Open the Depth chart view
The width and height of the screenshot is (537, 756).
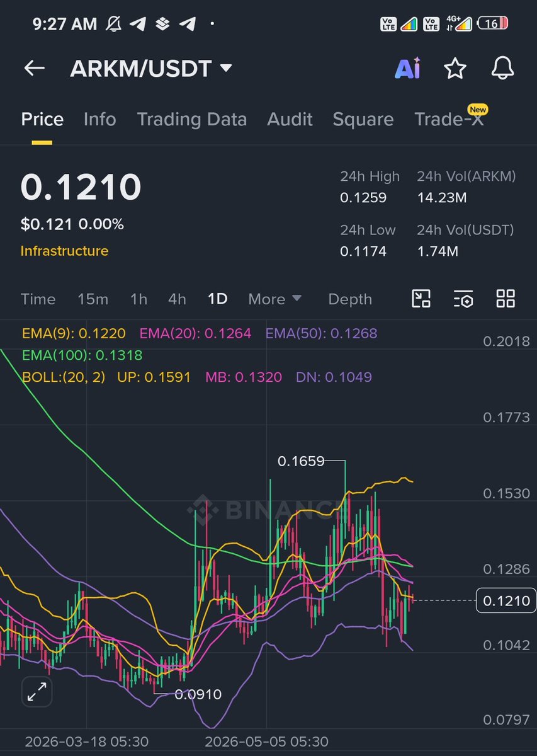click(350, 299)
